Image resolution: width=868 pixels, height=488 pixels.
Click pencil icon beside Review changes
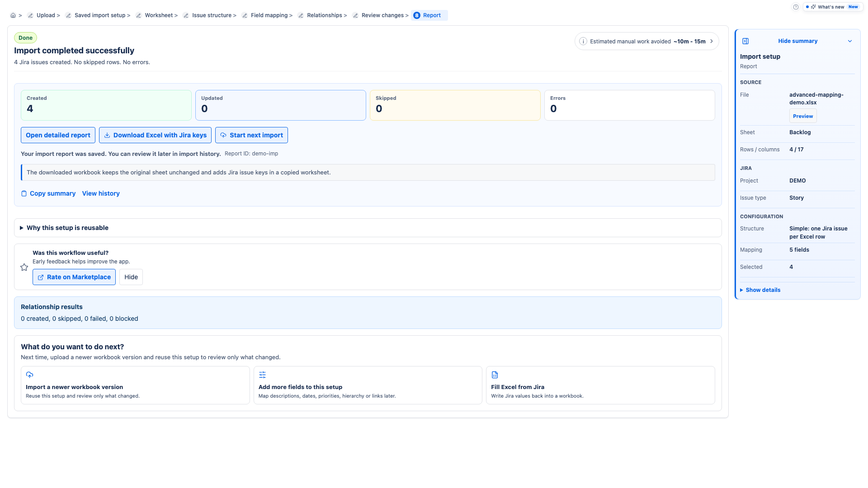click(355, 15)
